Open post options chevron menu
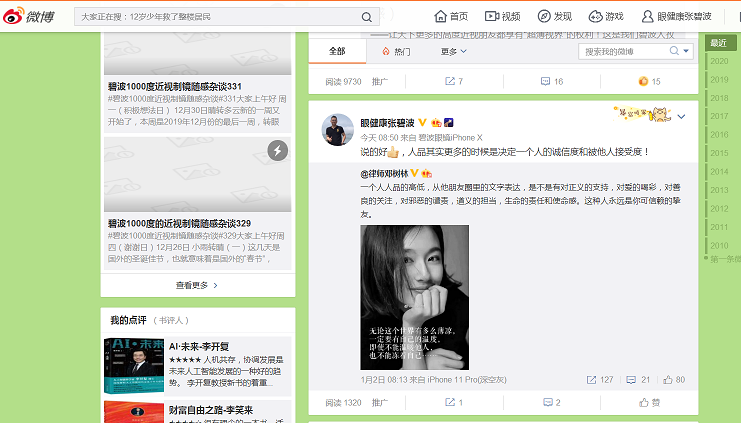The image size is (741, 423). [x=681, y=117]
